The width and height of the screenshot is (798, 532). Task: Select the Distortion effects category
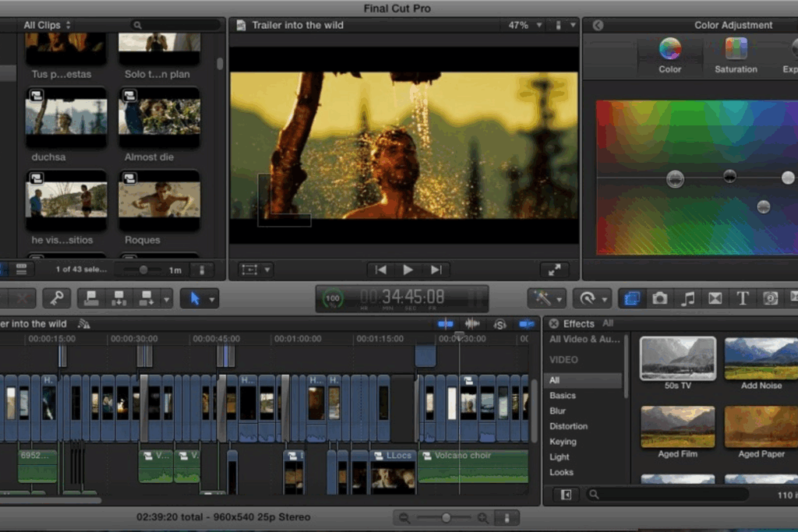568,426
